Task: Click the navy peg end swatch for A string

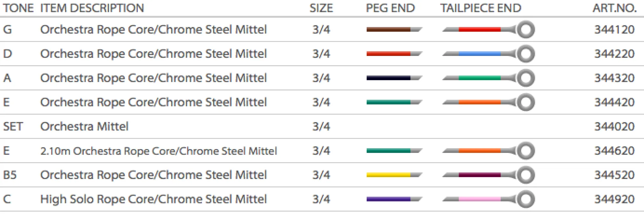Action: (x=394, y=78)
